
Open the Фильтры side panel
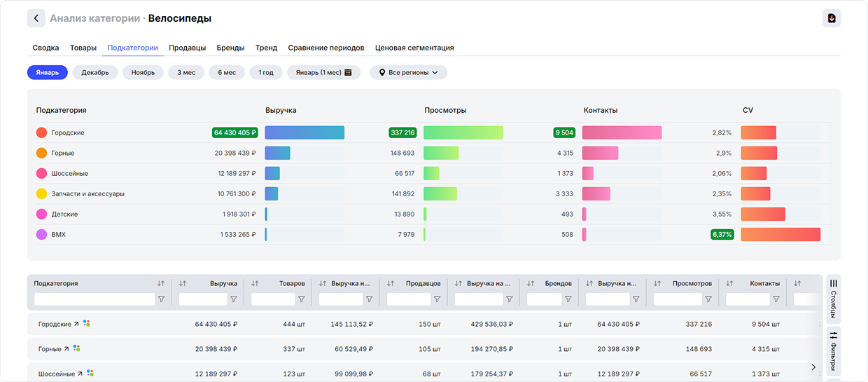(x=833, y=352)
